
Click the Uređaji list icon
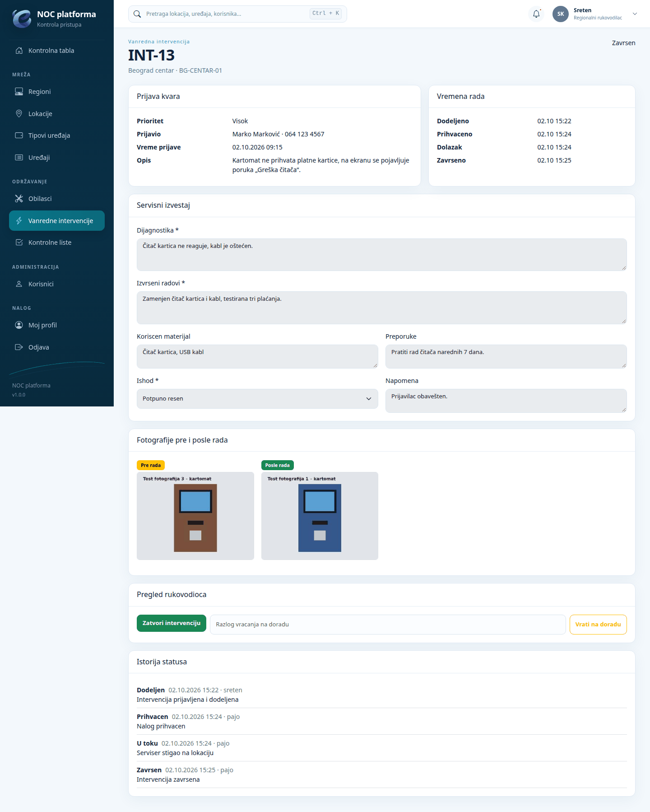tap(19, 158)
